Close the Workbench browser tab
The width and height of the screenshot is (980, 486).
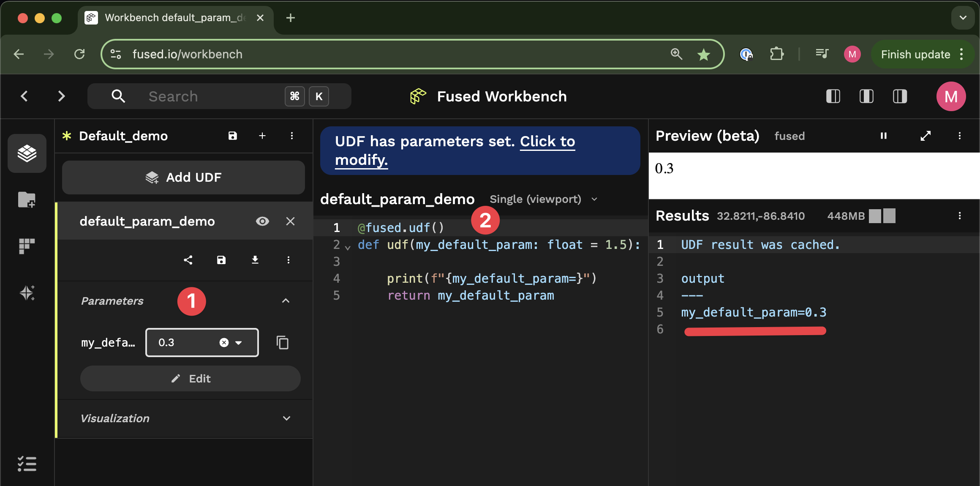click(x=260, y=18)
